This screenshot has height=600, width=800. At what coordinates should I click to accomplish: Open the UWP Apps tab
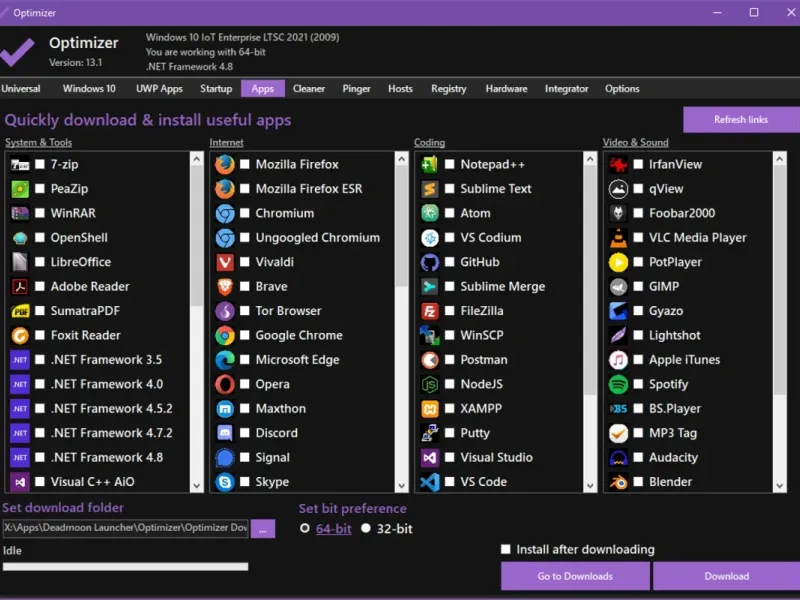click(159, 89)
